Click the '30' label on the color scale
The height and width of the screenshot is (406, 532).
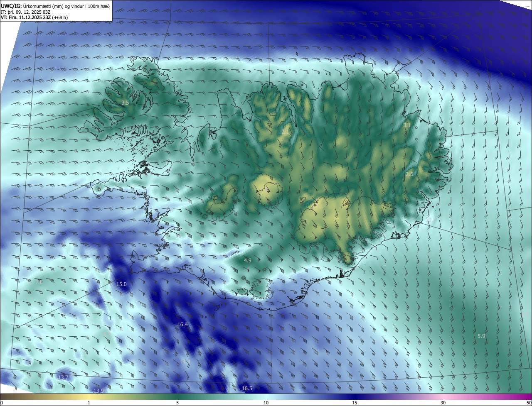(443, 403)
